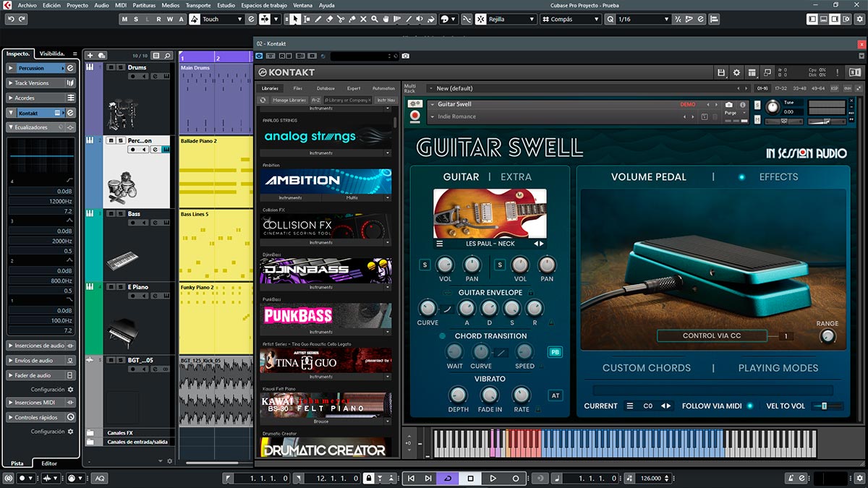This screenshot has width=868, height=488.
Task: Mute the Perc...on track
Action: tap(111, 140)
